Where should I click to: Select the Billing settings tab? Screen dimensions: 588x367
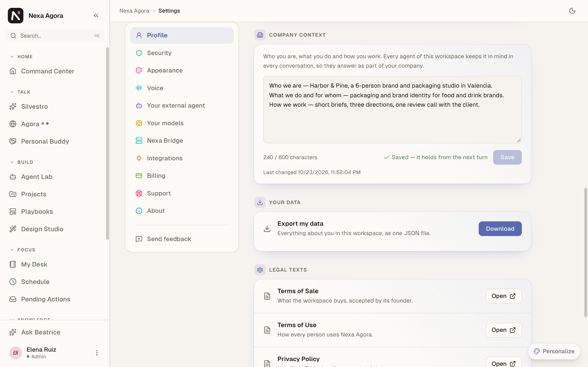[x=182, y=175]
